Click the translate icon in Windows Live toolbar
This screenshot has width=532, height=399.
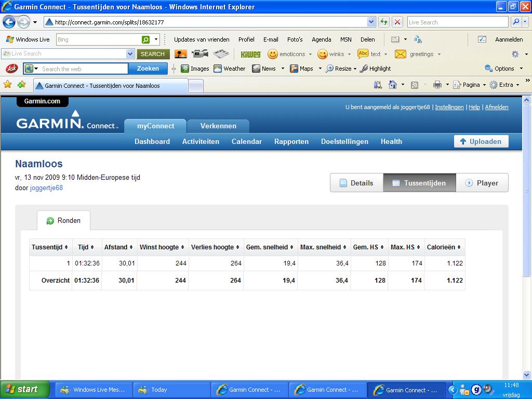tap(418, 39)
